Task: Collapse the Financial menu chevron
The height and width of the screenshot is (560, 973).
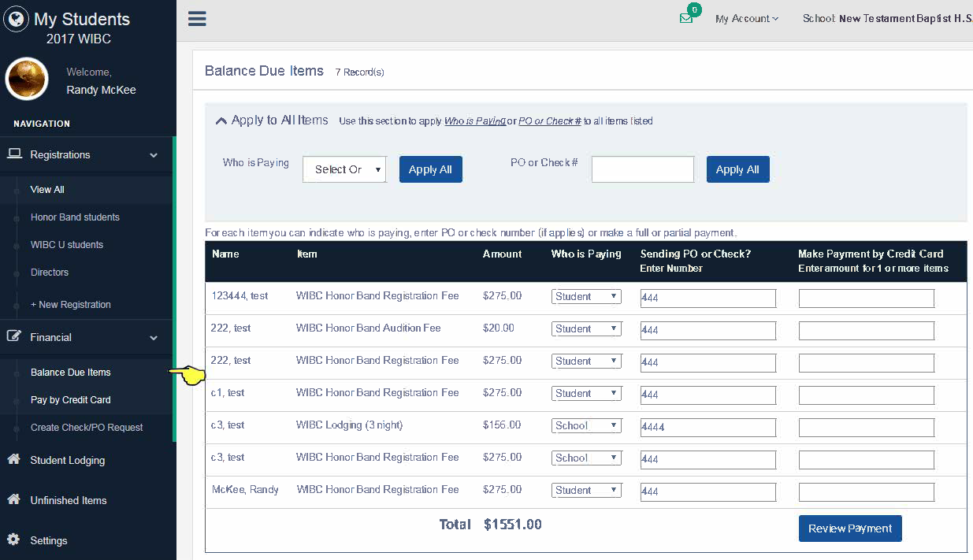Action: [154, 338]
